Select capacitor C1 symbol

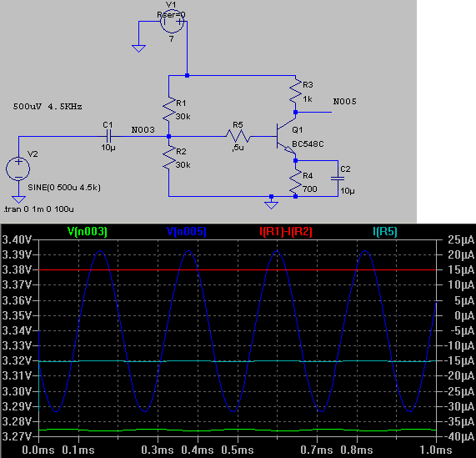(x=108, y=136)
